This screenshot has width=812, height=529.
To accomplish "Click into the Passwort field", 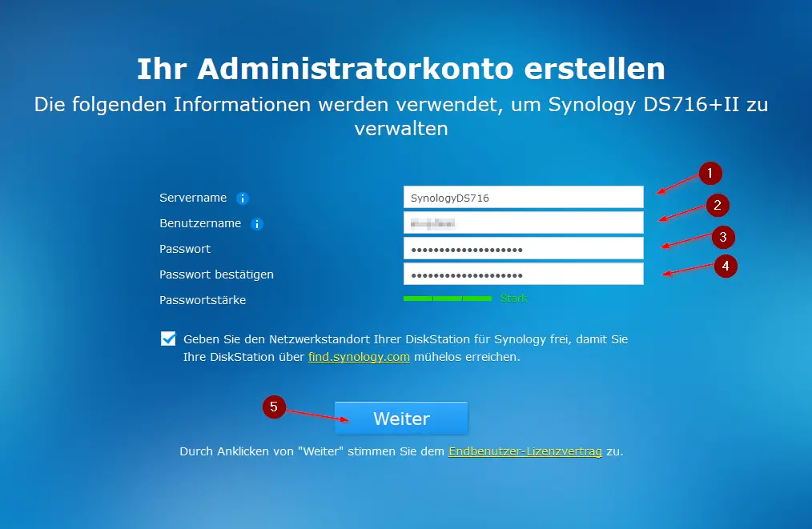I will point(524,248).
